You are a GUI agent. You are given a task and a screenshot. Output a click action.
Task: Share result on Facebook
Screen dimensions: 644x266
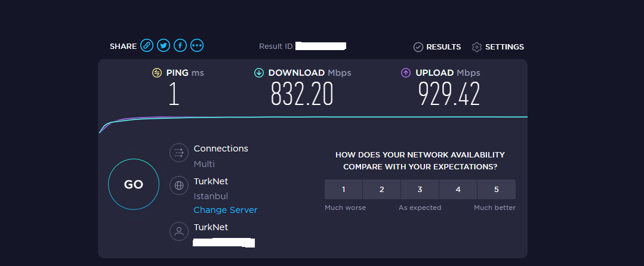180,46
